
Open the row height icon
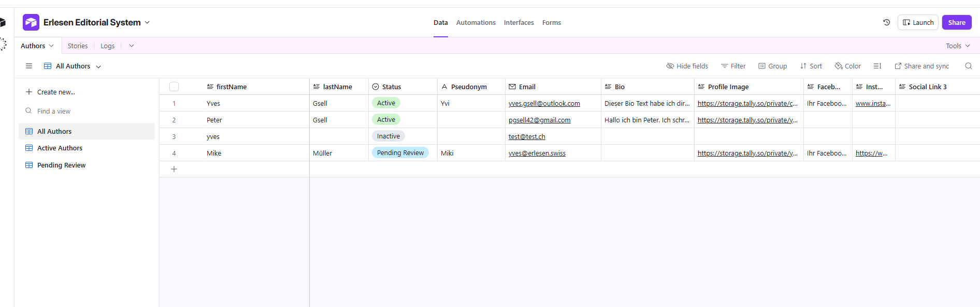click(877, 66)
